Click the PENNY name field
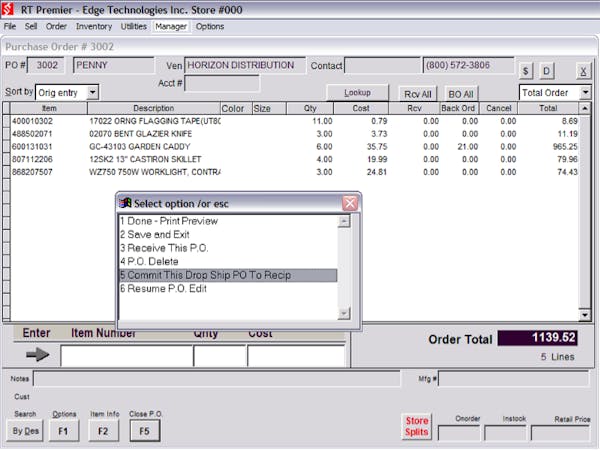Screen dimensions: 600x450 click(x=114, y=65)
